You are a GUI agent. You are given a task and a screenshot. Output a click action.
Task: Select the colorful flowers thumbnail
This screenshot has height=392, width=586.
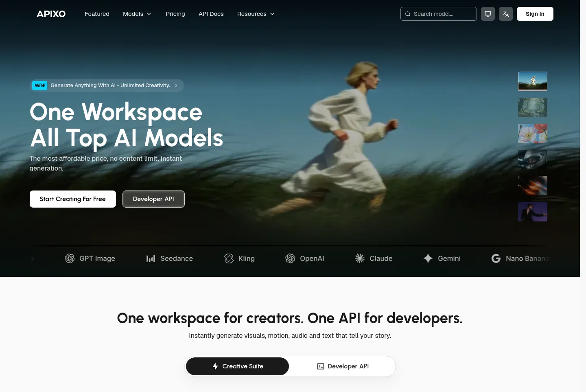point(533,134)
